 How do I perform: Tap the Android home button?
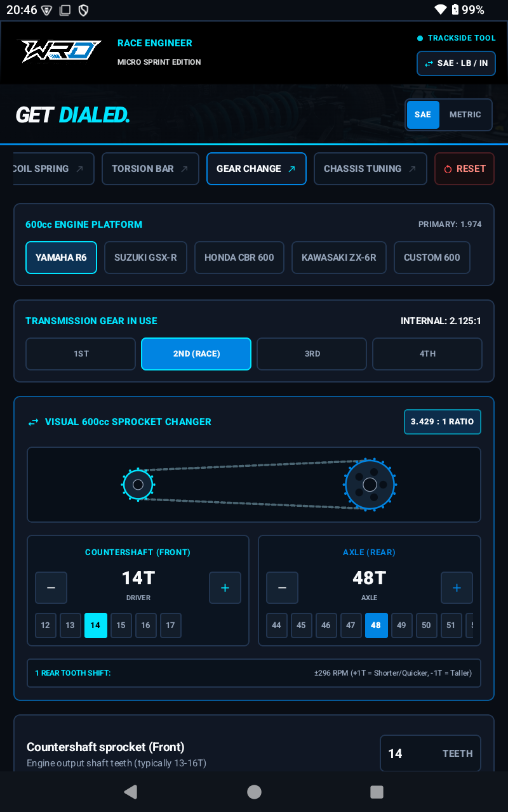coord(254,792)
